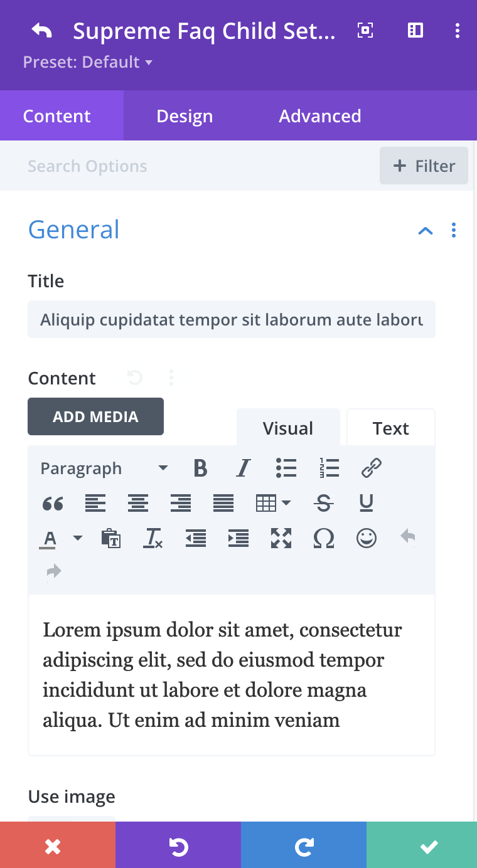
Task: Apply italic formatting in editor
Action: [243, 468]
